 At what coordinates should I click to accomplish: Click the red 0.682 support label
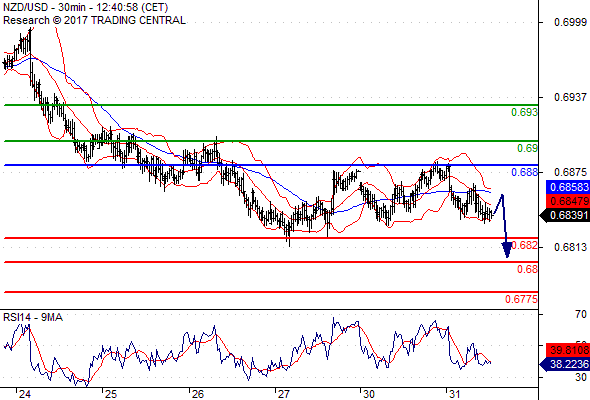525,245
